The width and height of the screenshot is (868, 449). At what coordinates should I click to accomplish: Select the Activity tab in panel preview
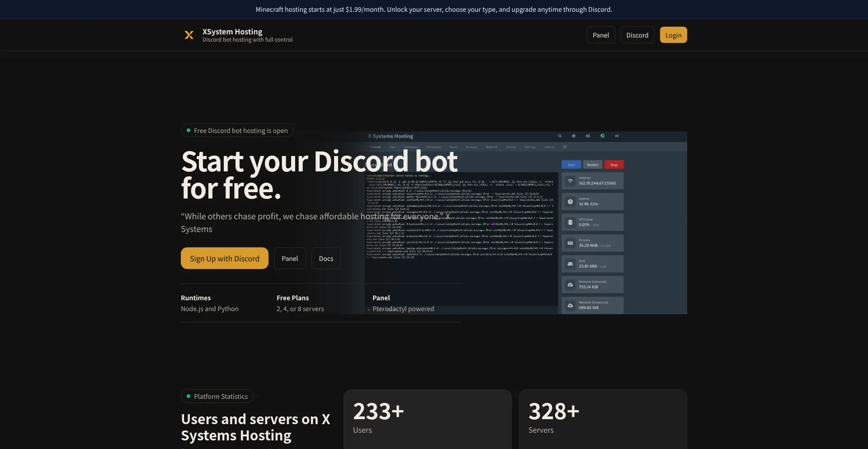point(549,147)
